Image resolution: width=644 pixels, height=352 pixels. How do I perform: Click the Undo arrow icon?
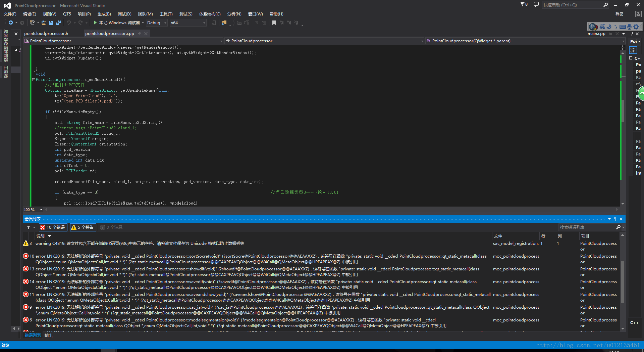(69, 23)
